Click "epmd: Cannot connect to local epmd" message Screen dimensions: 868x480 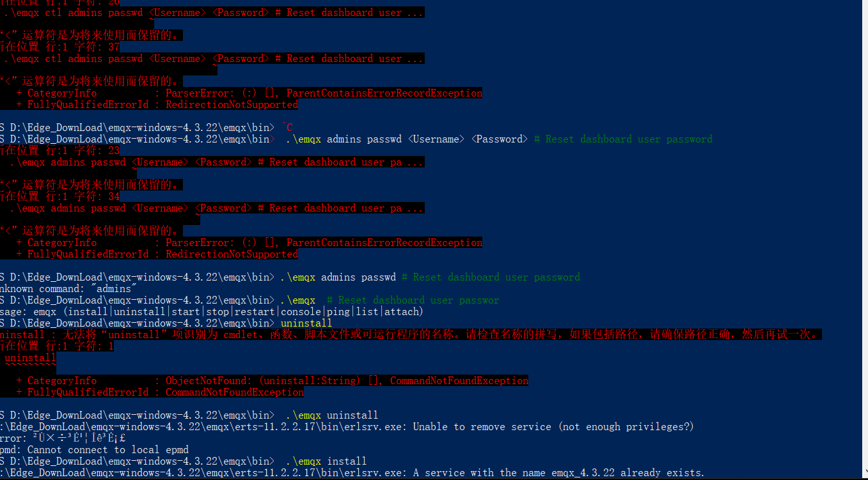click(95, 450)
